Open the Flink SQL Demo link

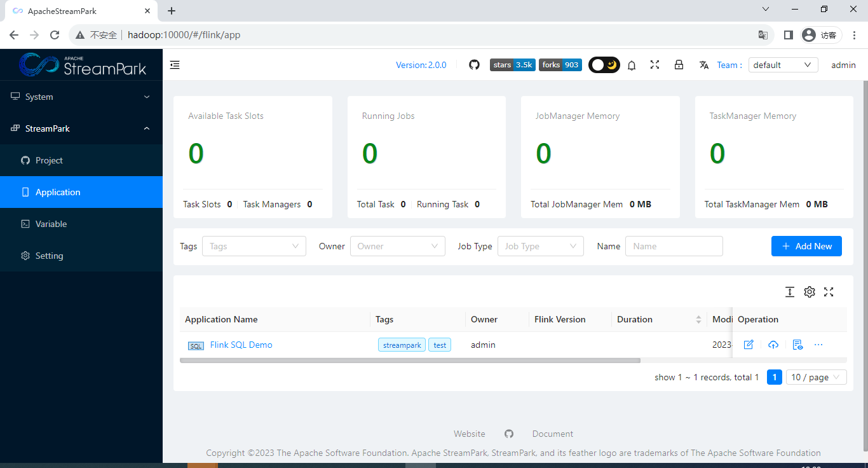coord(241,345)
